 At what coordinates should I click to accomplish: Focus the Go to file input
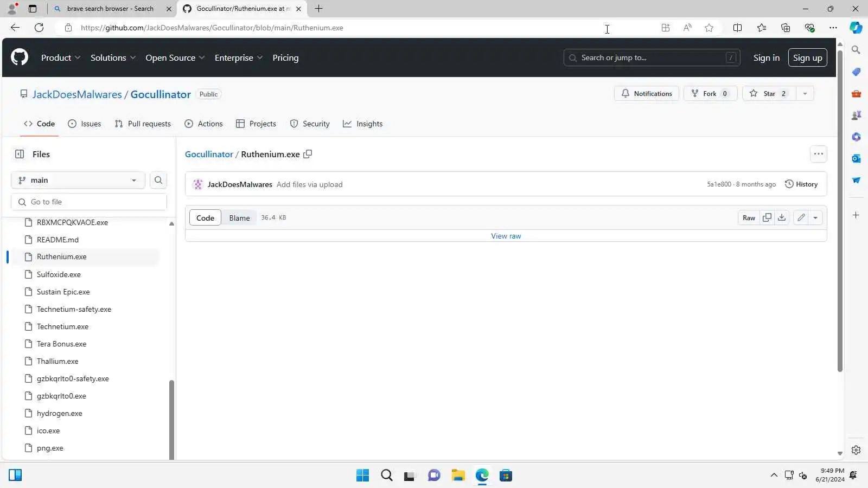[x=89, y=202]
